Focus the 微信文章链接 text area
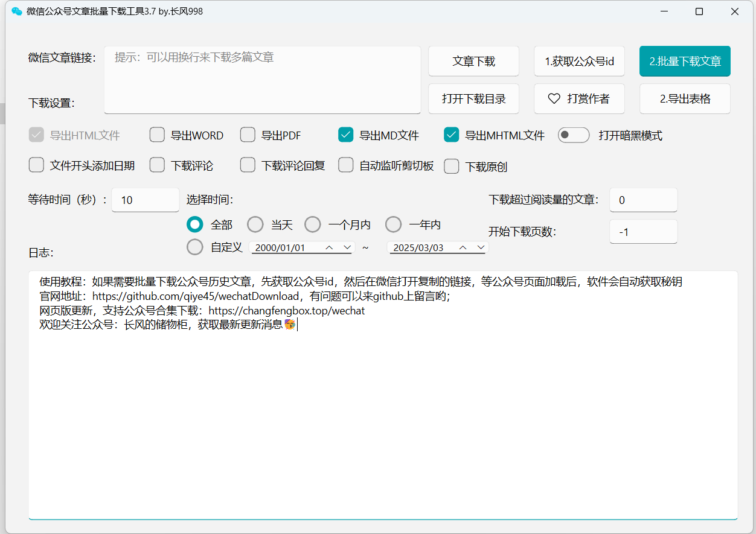756x534 pixels. pos(262,80)
